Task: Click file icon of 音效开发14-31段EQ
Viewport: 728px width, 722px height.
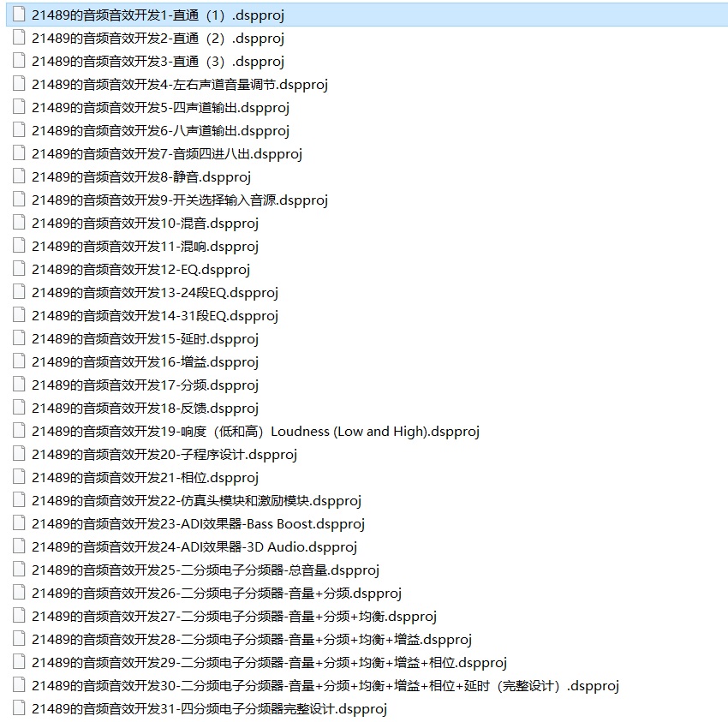Action: coord(19,315)
